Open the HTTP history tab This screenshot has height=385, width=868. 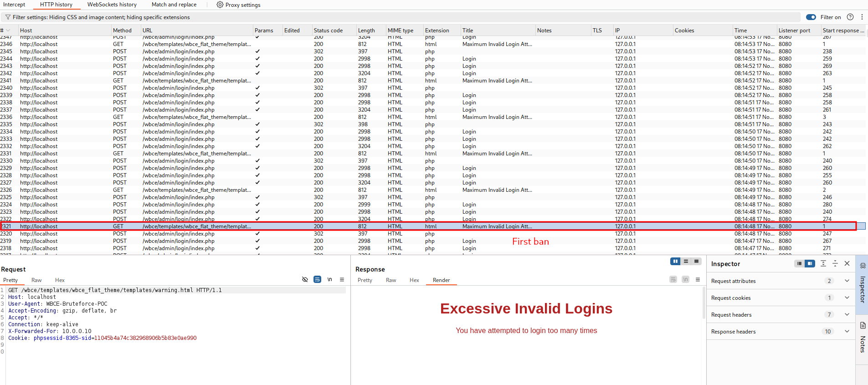(x=56, y=5)
